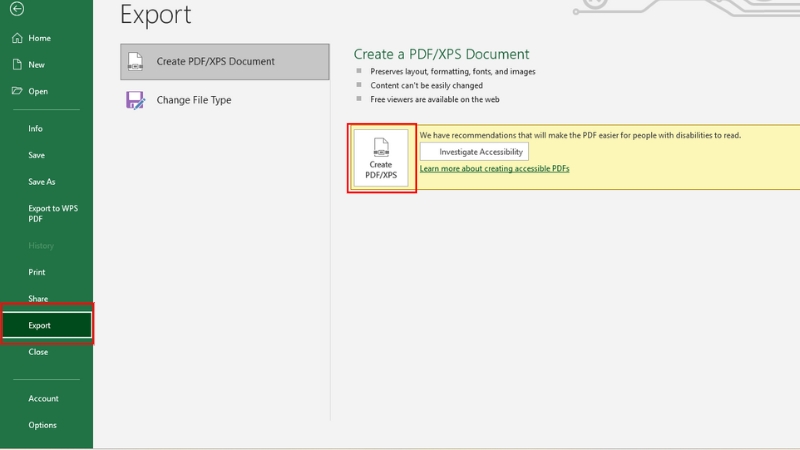Image resolution: width=800 pixels, height=450 pixels.
Task: Click Close to close the workbook
Action: click(x=37, y=352)
